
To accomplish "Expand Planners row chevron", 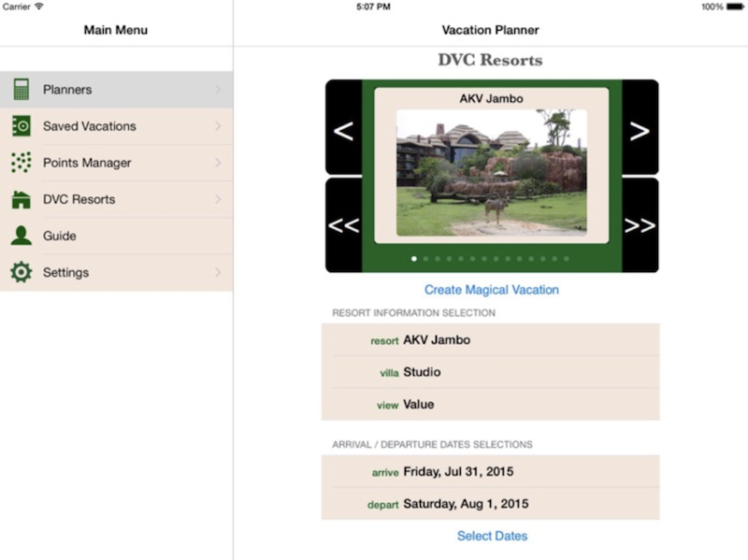I will [x=218, y=90].
